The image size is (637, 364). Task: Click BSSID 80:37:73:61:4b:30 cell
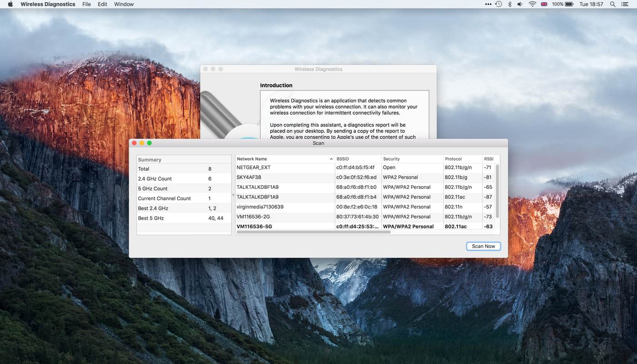357,217
